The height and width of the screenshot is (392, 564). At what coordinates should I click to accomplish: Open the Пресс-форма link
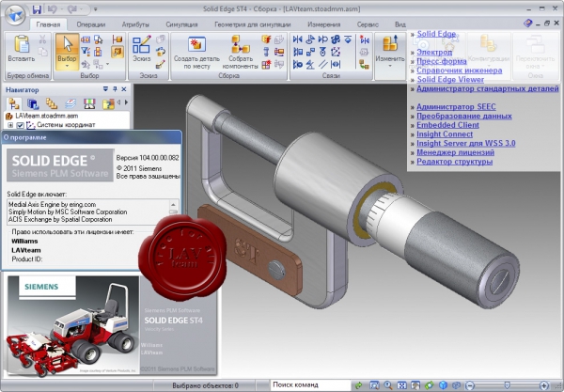click(442, 61)
